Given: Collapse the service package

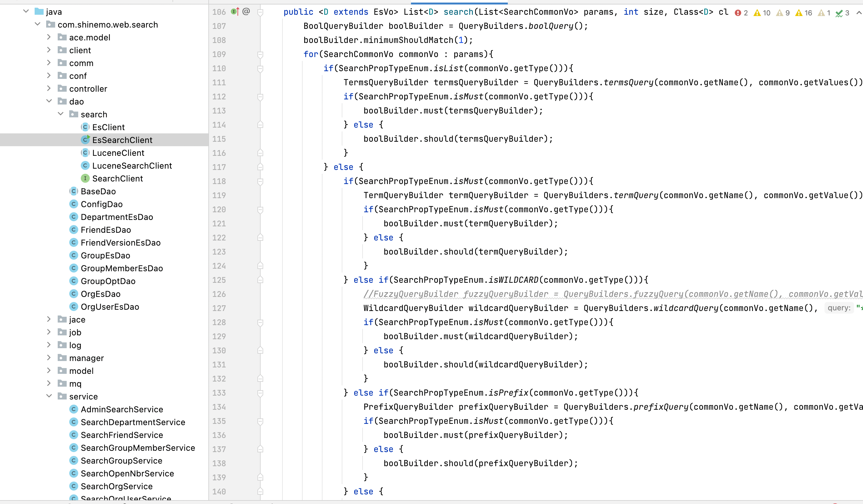Looking at the screenshot, I should click(49, 396).
